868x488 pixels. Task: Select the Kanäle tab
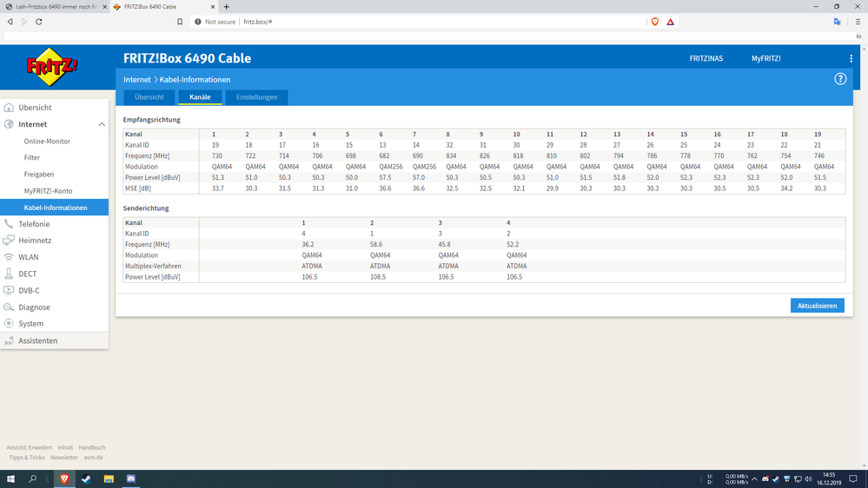(200, 97)
